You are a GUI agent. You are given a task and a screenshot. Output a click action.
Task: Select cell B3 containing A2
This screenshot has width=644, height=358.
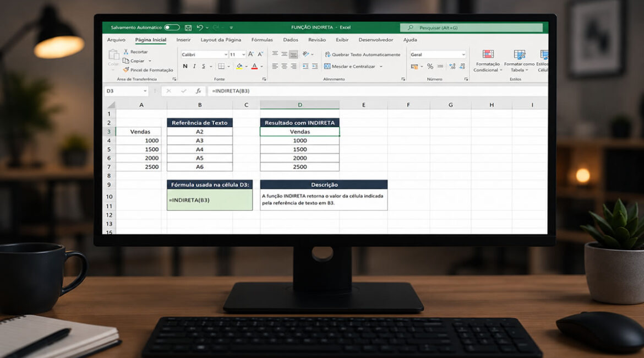click(200, 132)
